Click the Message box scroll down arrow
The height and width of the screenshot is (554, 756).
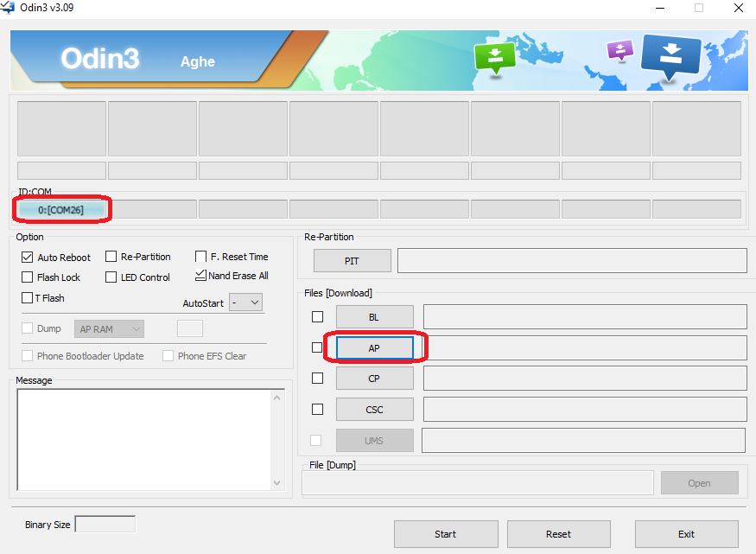[x=276, y=482]
